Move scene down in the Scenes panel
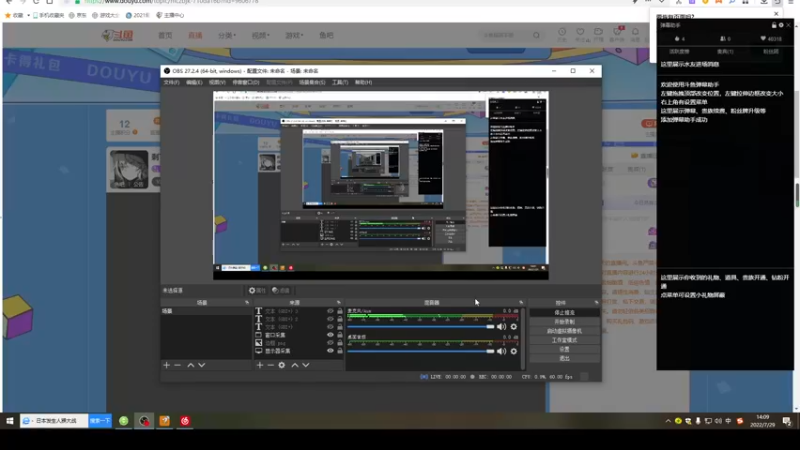800x450 pixels. (202, 365)
